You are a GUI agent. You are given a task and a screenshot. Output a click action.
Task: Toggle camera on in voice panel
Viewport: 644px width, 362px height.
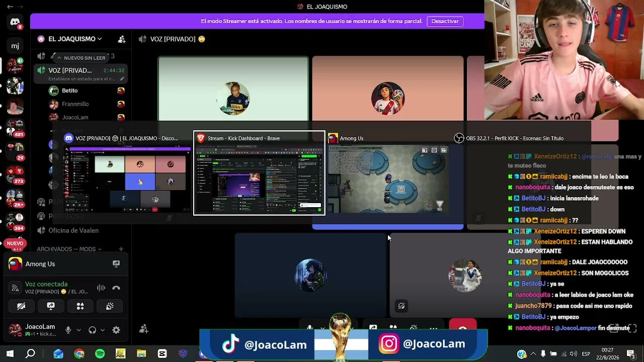pyautogui.click(x=21, y=306)
